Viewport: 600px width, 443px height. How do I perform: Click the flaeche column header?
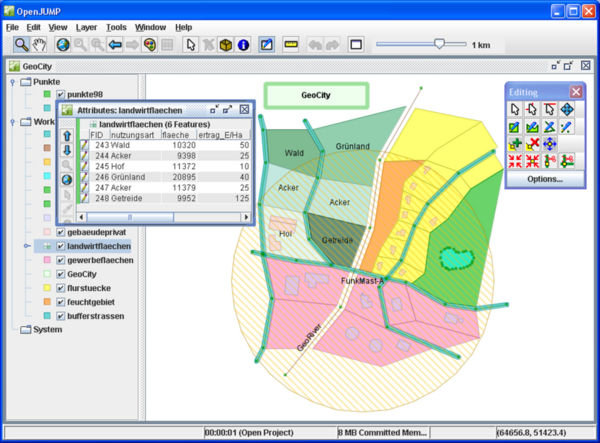tap(177, 135)
